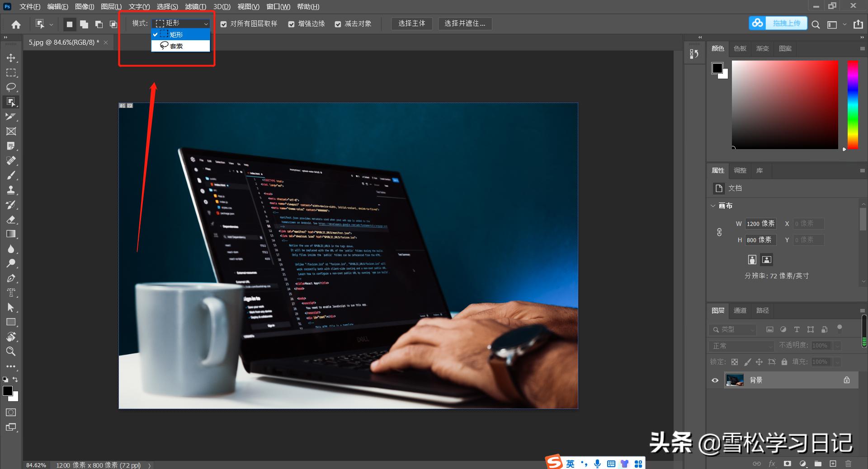Select the Clone Stamp tool
The image size is (868, 469).
pyautogui.click(x=11, y=190)
